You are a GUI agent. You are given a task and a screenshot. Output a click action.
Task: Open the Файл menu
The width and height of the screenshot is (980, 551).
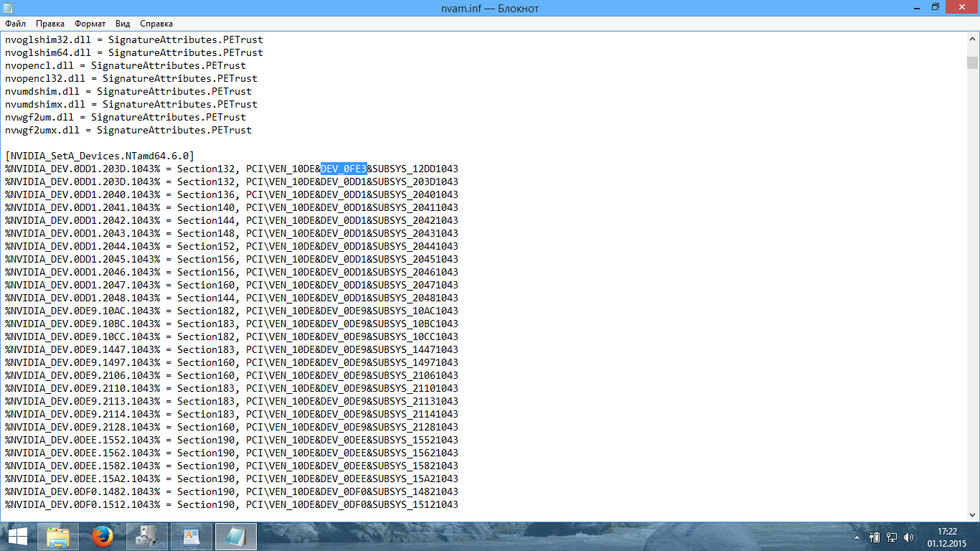coord(15,24)
